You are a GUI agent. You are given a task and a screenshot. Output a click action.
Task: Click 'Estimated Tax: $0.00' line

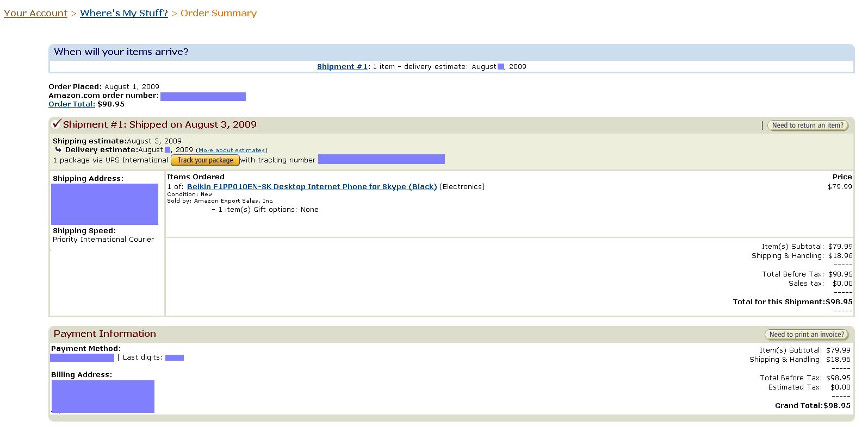809,387
